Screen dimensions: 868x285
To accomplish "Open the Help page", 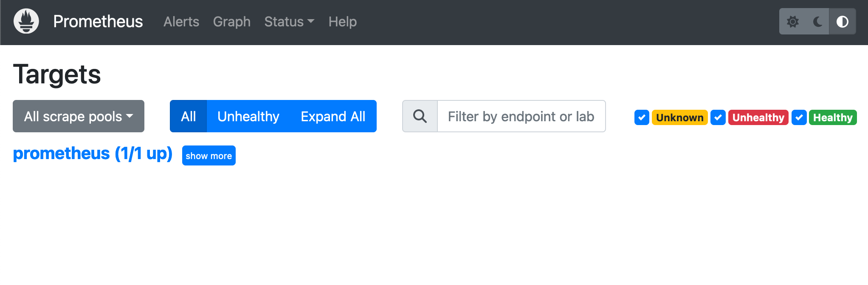I will point(342,21).
